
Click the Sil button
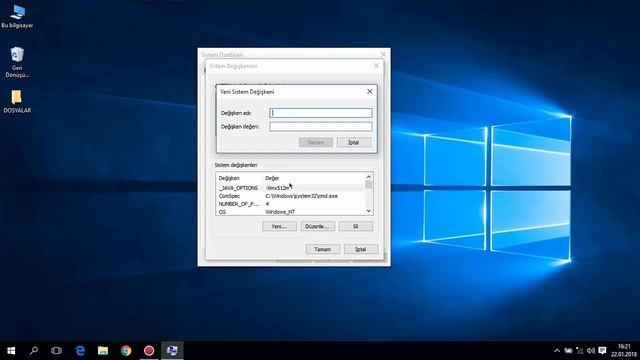coord(356,226)
